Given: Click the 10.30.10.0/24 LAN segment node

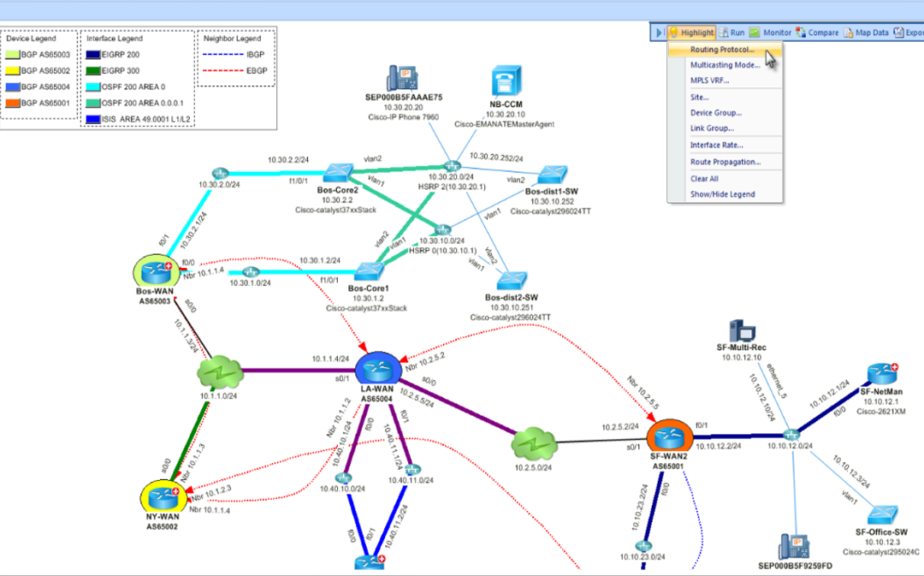Looking at the screenshot, I should pyautogui.click(x=442, y=229).
